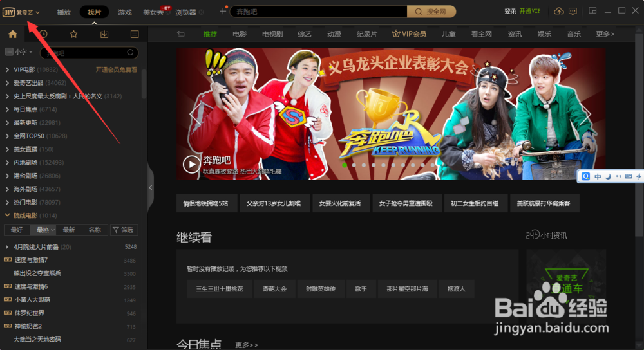This screenshot has height=350, width=644.
Task: Go to the home icon in sidebar
Action: (13, 34)
